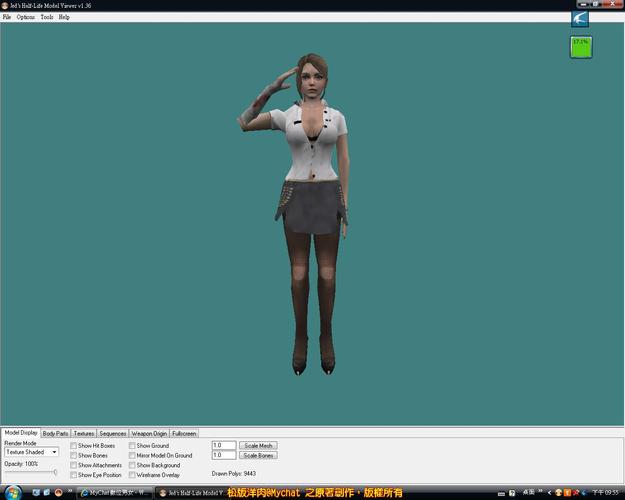Click the keyboard icon in the taskbar
Viewport: 625px width, 500px height.
click(501, 494)
